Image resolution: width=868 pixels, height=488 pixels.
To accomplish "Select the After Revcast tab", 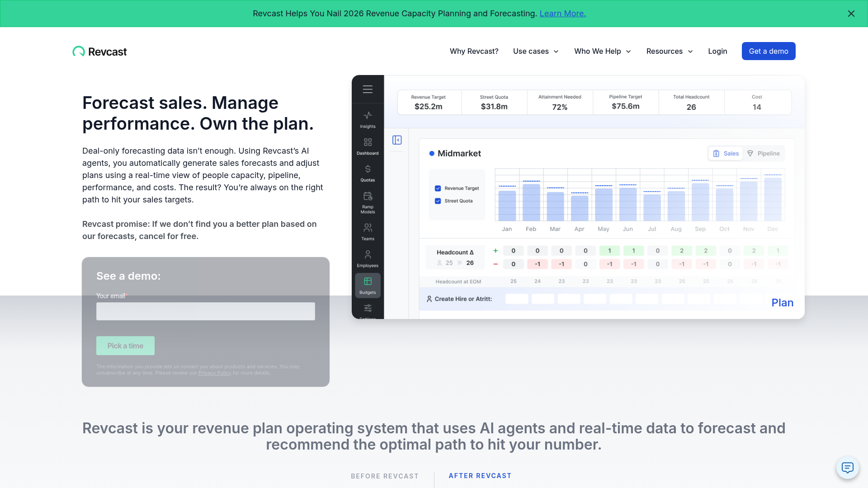I will point(480,476).
